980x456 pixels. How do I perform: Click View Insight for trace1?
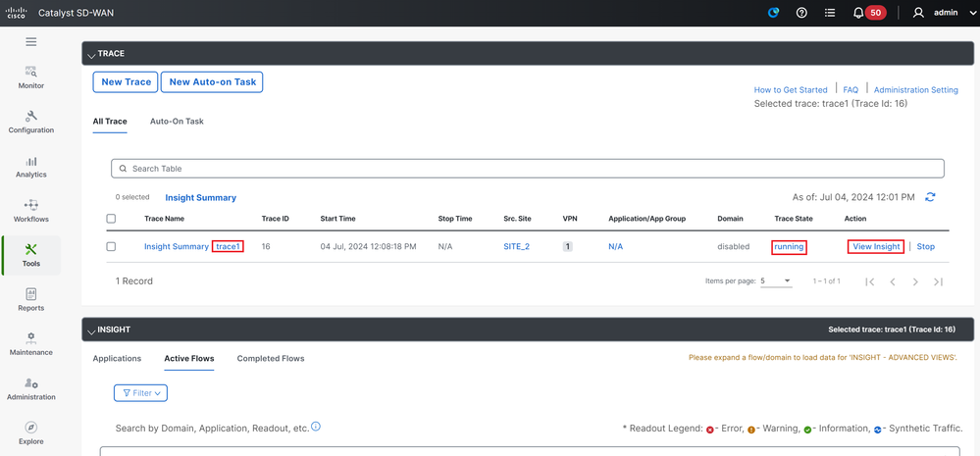[x=876, y=247]
